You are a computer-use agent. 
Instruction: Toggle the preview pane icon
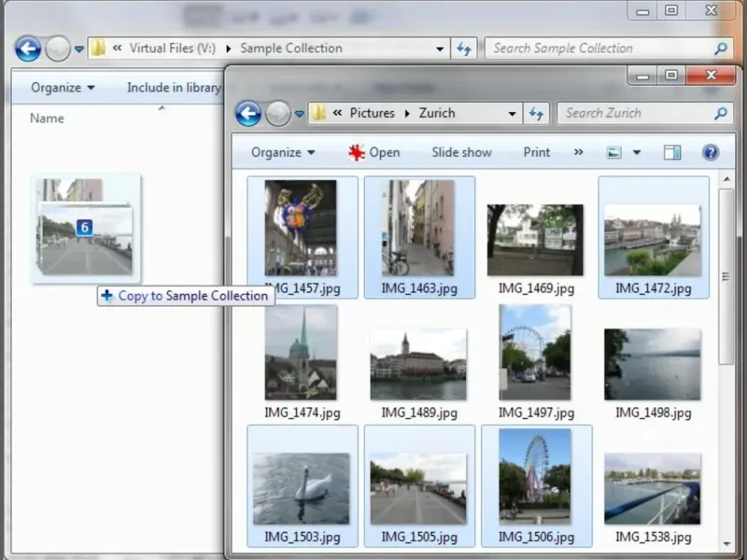(672, 152)
